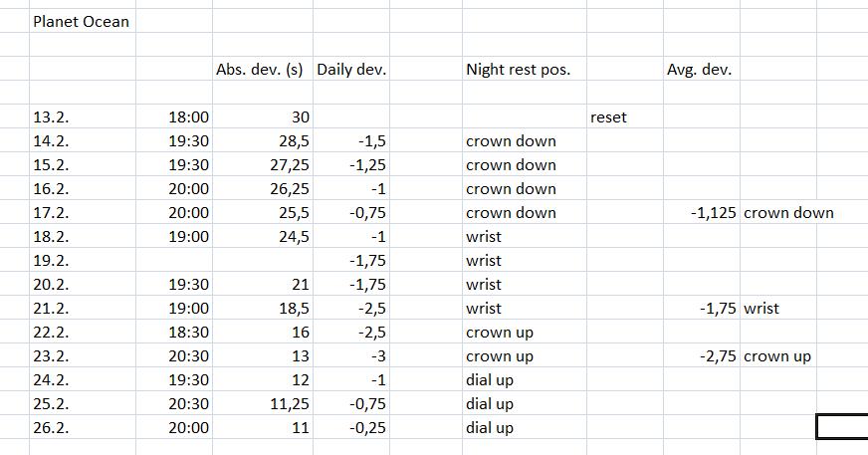This screenshot has height=455, width=868.
Task: Select the 26.2. date cell
Action: coord(50,428)
